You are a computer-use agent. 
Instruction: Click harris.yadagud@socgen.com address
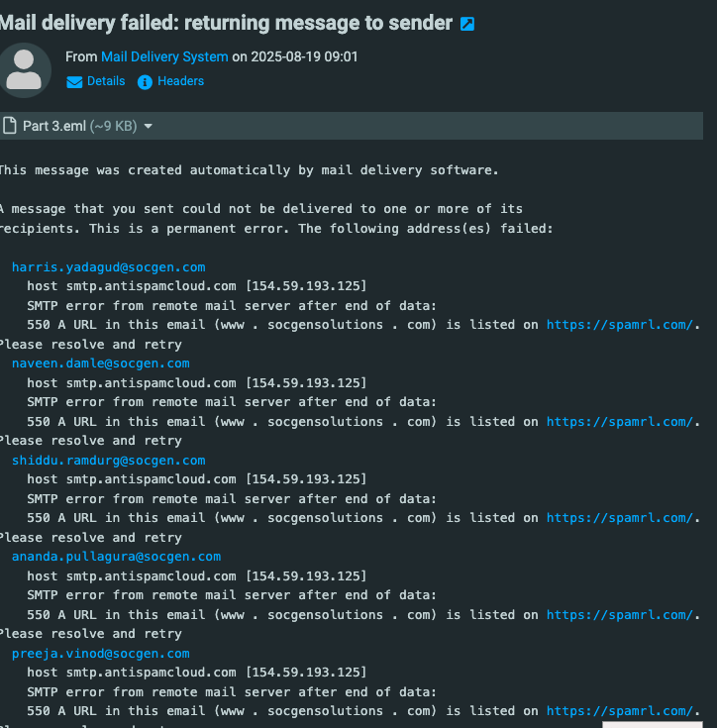click(109, 267)
